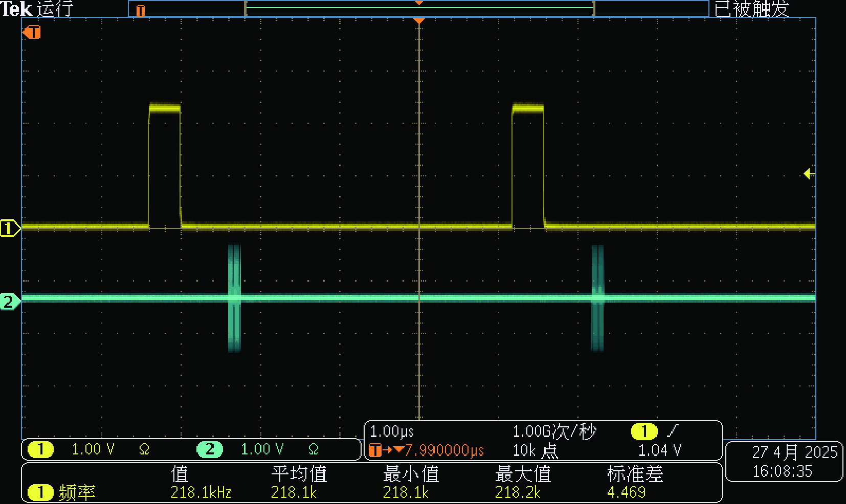Click the orange trigger position triangle above the graticule

[419, 20]
